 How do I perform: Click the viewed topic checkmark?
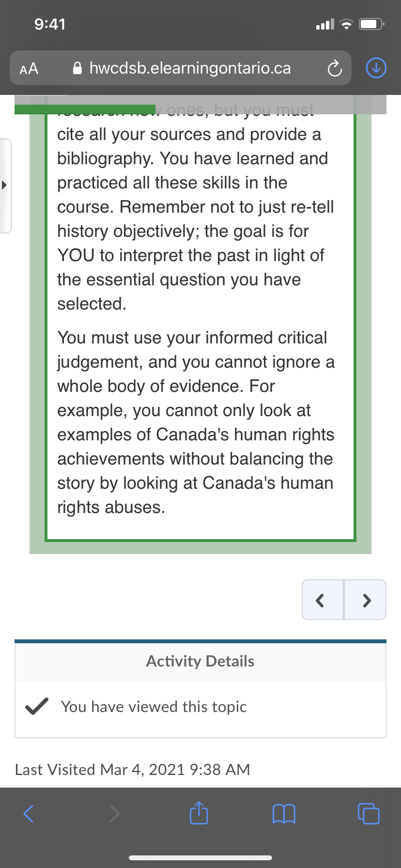point(37,706)
